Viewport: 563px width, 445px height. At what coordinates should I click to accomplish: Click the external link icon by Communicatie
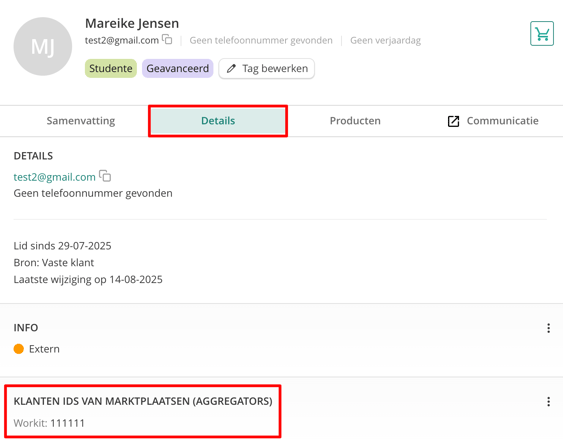tap(453, 121)
